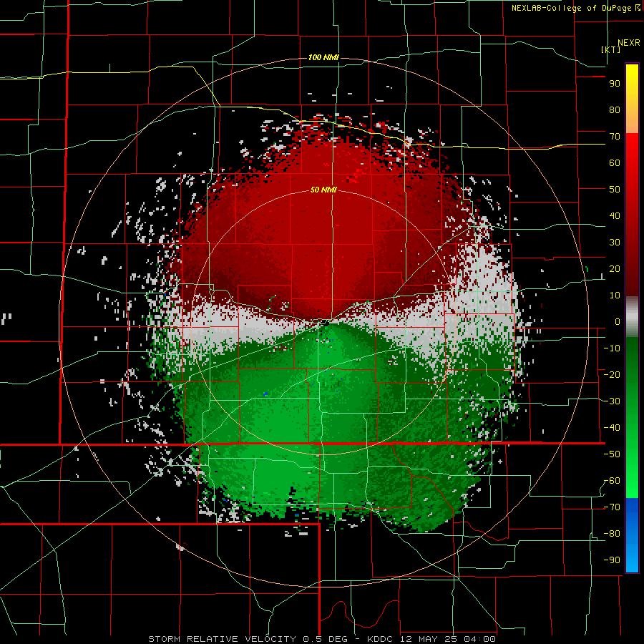
Task: Click the 50 NMI range ring label
Action: pyautogui.click(x=323, y=190)
